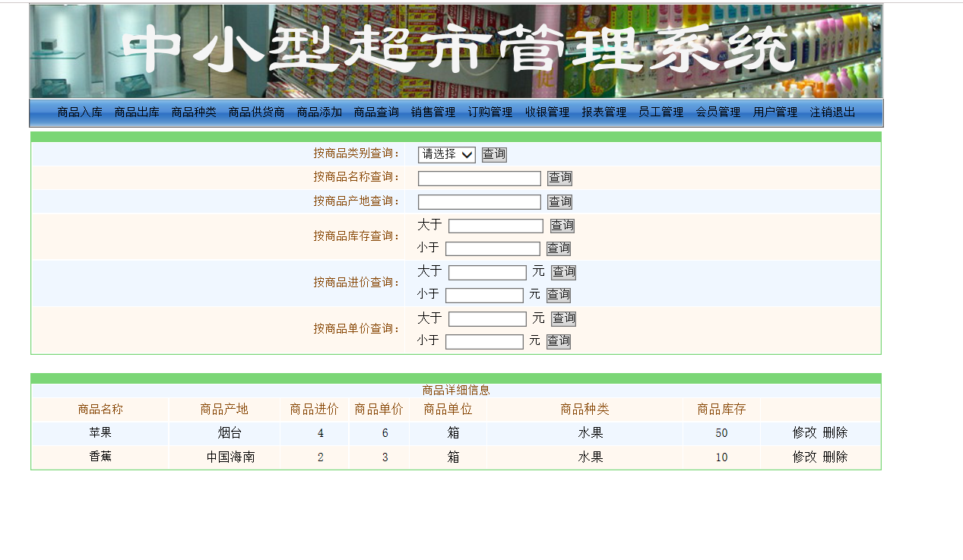The height and width of the screenshot is (560, 963).
Task: Go to 商品出库 page
Action: pyautogui.click(x=137, y=112)
